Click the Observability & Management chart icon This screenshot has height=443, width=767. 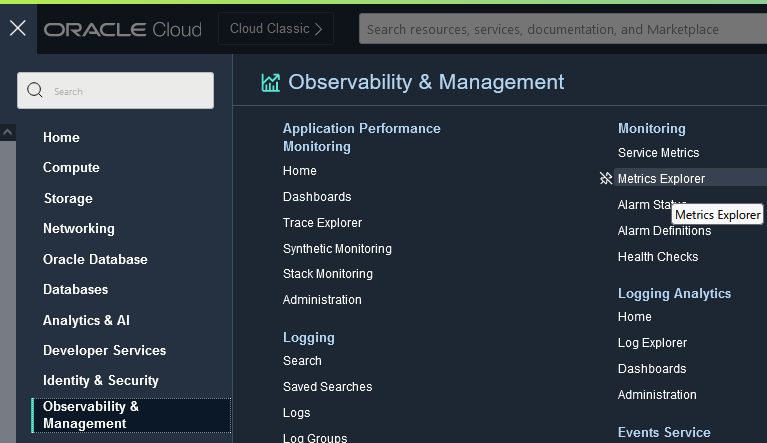coord(271,83)
